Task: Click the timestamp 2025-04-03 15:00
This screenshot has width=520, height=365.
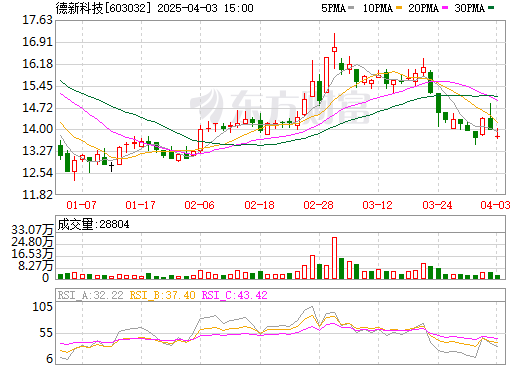Action: click(205, 8)
